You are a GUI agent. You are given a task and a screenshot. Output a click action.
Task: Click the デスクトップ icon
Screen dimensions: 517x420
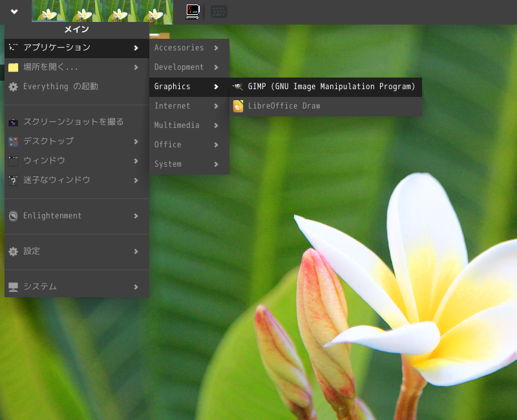coord(13,142)
